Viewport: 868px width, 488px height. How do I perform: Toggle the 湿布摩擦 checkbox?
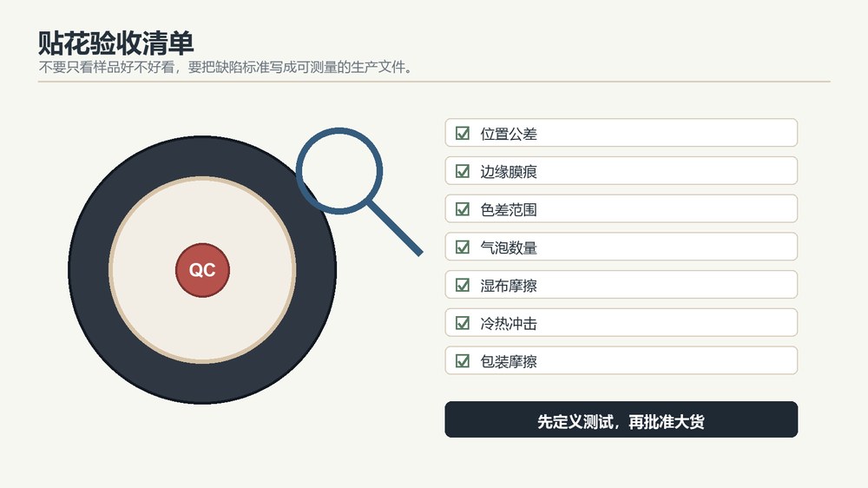(x=463, y=285)
